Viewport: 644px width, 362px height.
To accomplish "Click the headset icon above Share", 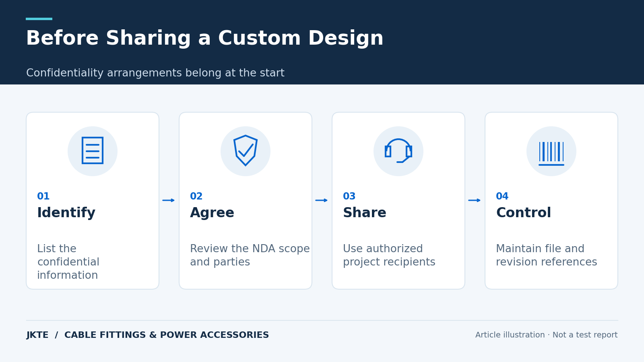I will coord(398,151).
